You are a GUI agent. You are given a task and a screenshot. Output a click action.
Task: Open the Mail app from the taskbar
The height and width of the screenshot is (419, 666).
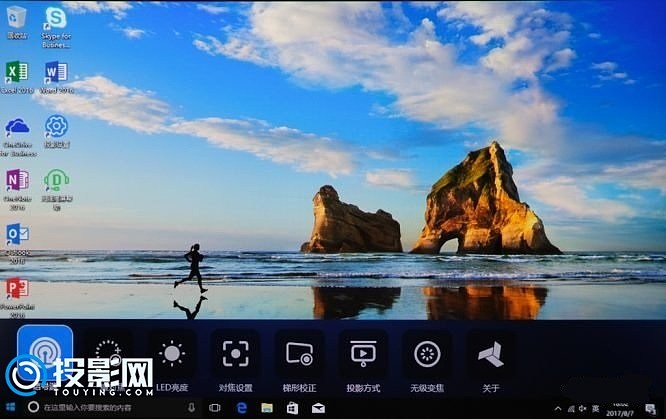pos(318,408)
